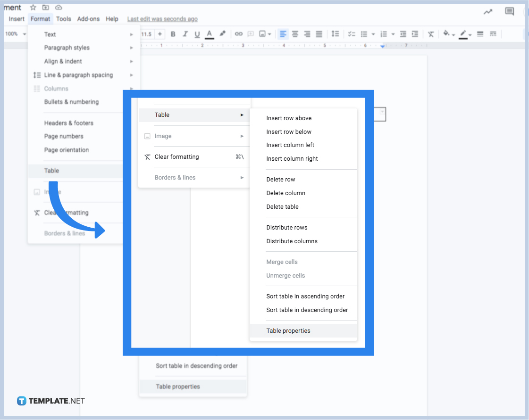Select the center align icon
The height and width of the screenshot is (420, 529).
(295, 34)
